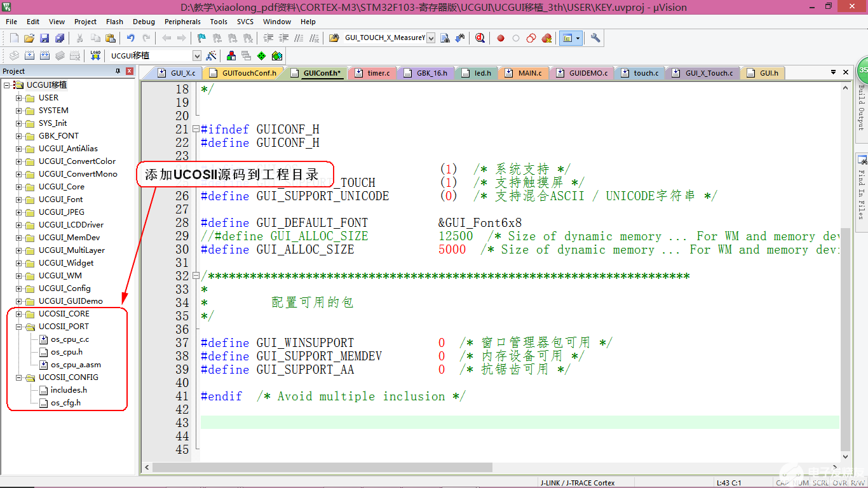Create a new file with the New icon
Screen dimensions: 868x488
14,38
